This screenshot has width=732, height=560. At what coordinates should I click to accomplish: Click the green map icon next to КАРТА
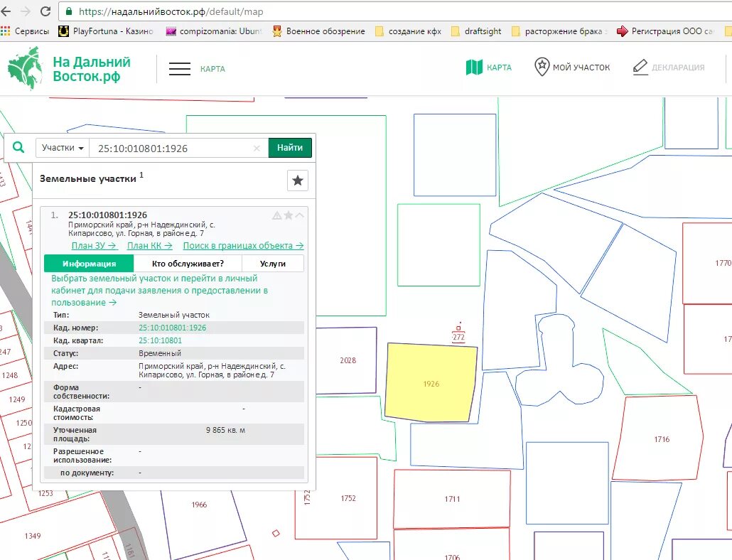pos(474,68)
